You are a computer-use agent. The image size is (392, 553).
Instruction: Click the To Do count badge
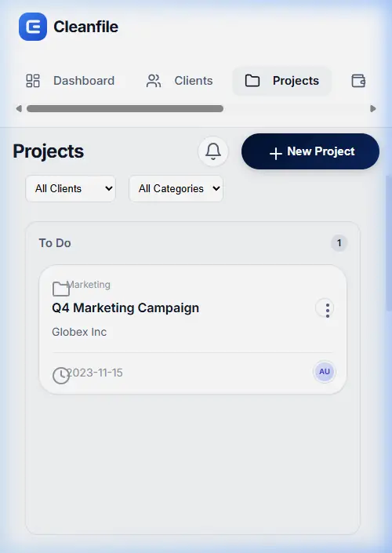tap(339, 243)
